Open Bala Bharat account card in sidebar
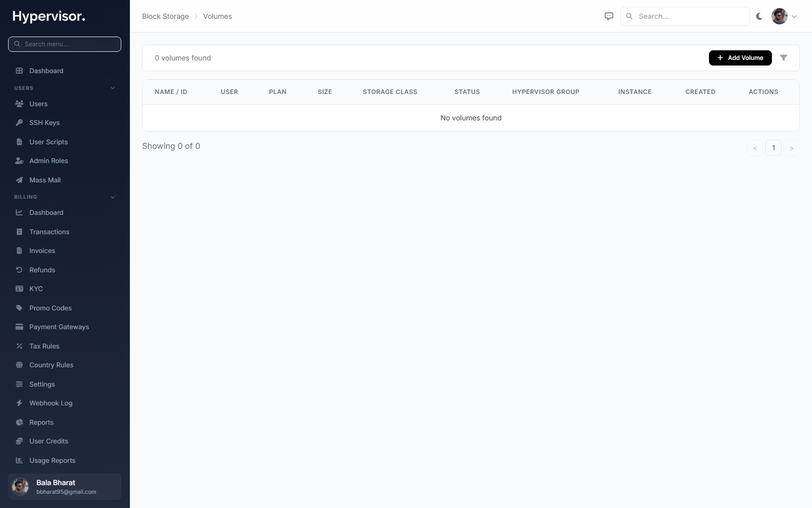This screenshot has width=812, height=508. (x=64, y=487)
